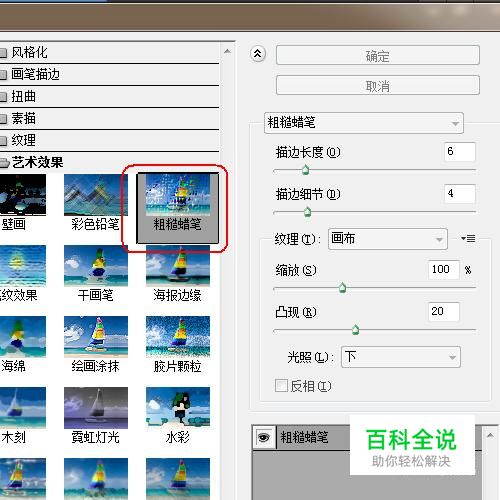Viewport: 500px width, 500px height.
Task: Click the effect layers scroll-up arrow
Action: click(490, 435)
